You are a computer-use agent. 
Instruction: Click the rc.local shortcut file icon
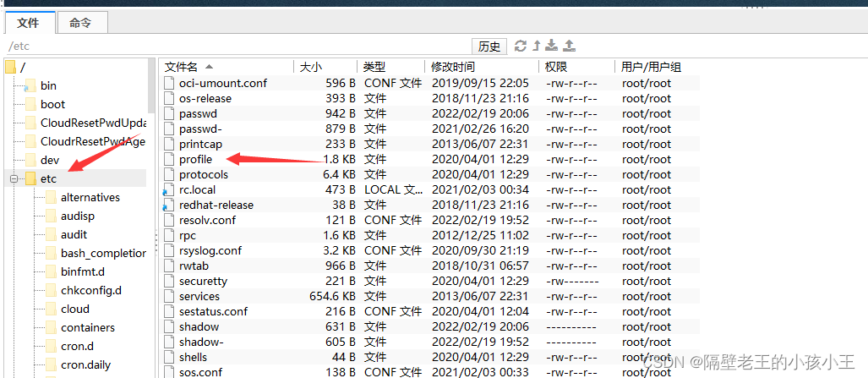[x=168, y=189]
